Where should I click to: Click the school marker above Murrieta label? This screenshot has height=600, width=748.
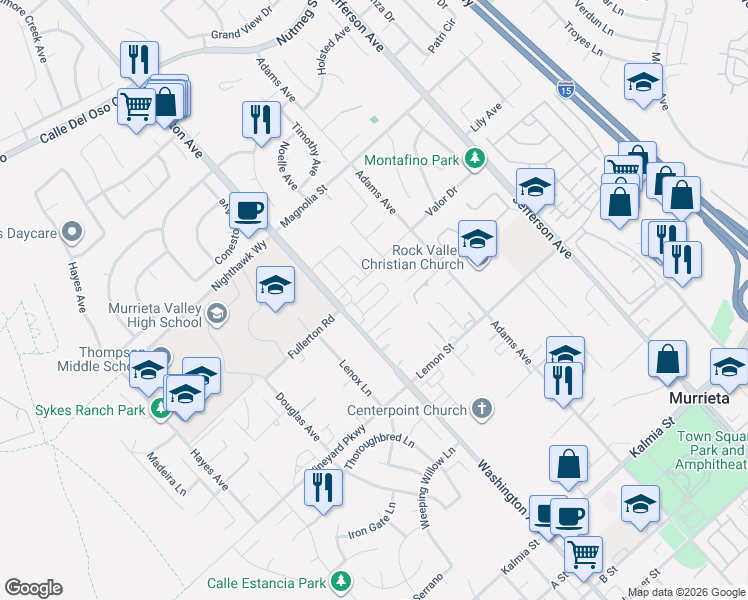(x=729, y=367)
